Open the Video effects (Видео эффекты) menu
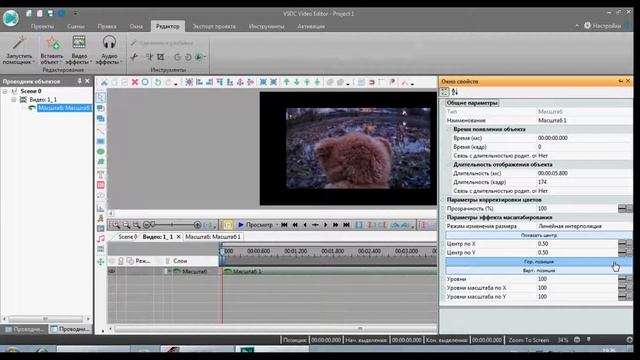Screen dimensions: 640x360 pyautogui.click(x=79, y=50)
